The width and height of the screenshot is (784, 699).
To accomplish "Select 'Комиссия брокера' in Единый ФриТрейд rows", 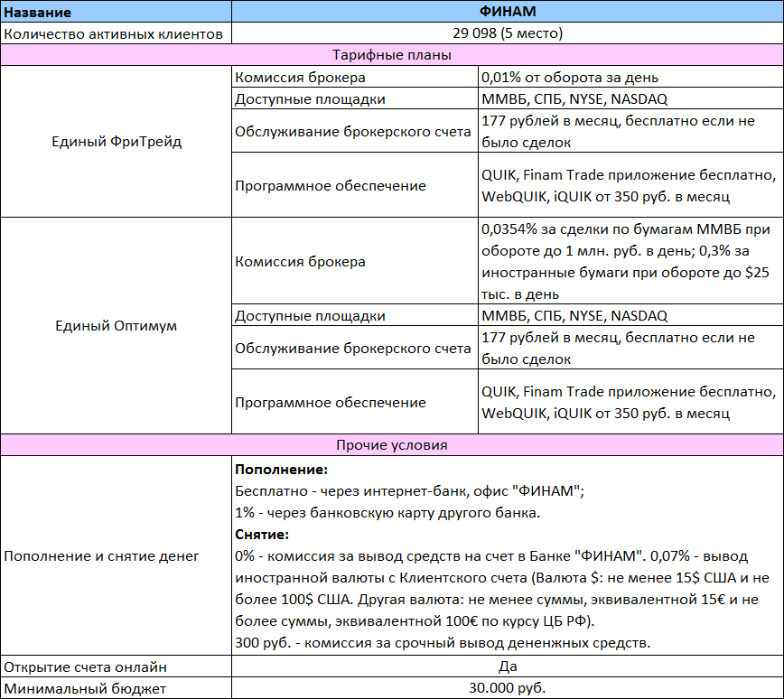I will pos(354,77).
